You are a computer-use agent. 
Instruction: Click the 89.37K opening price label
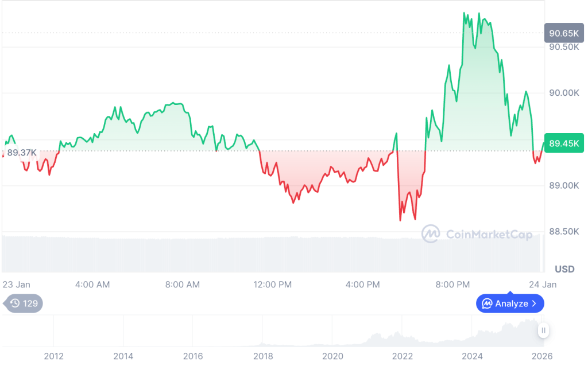(22, 153)
